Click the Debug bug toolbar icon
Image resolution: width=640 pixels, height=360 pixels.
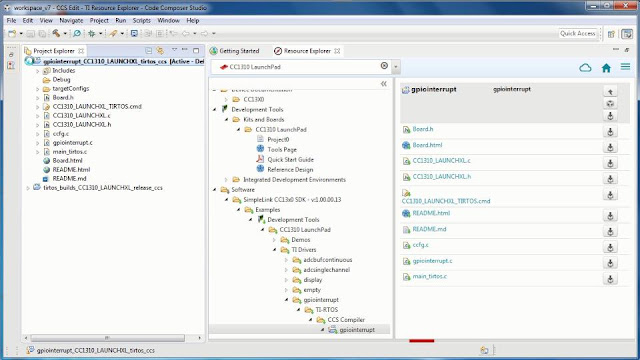tap(92, 33)
